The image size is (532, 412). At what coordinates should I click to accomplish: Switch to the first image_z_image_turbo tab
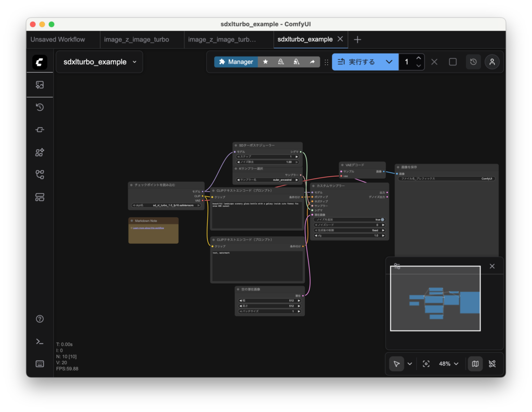(x=137, y=39)
